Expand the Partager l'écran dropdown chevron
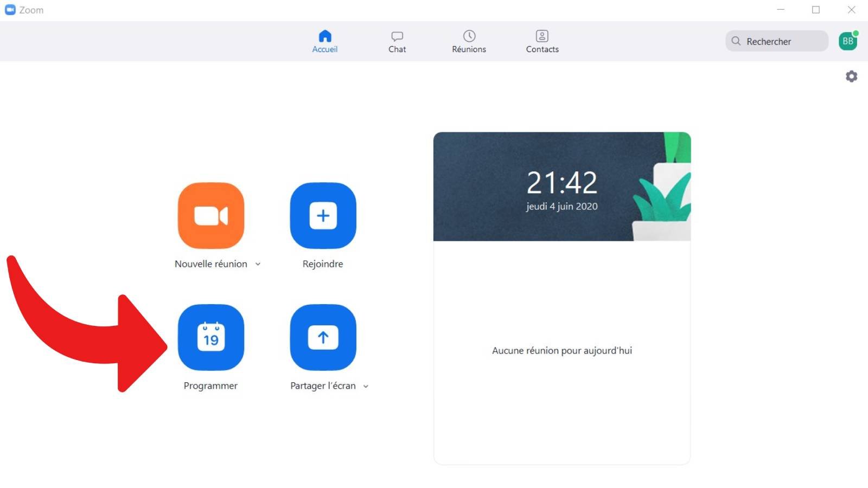The height and width of the screenshot is (488, 868). (x=366, y=386)
